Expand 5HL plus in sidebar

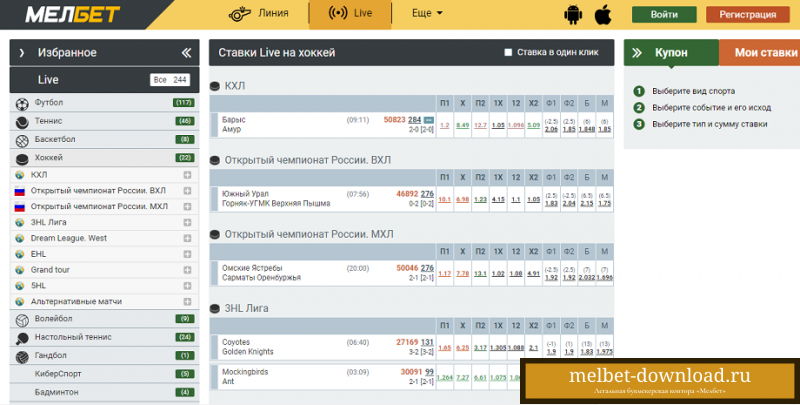tap(187, 286)
